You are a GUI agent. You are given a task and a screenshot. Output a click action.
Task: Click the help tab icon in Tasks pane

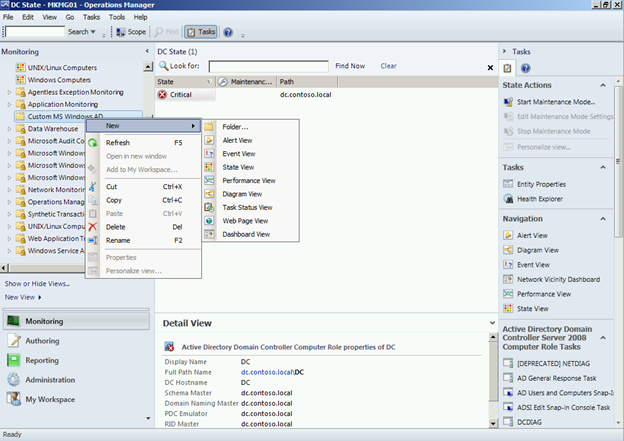[x=526, y=68]
